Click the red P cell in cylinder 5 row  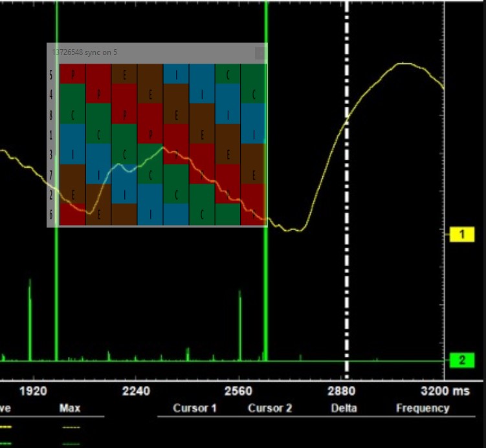tap(72, 74)
